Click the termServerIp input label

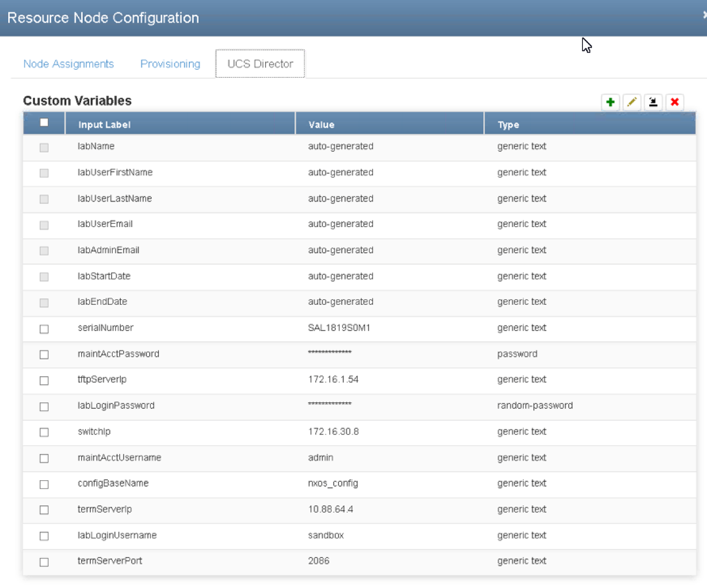click(x=104, y=510)
